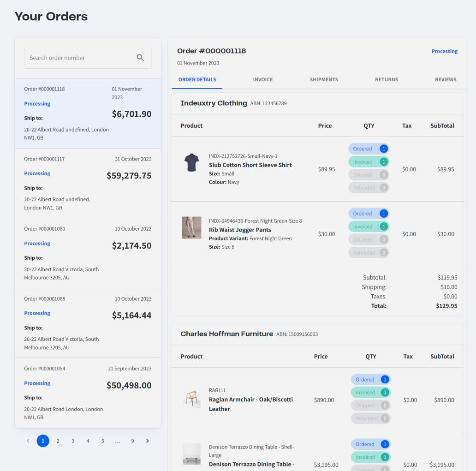This screenshot has width=476, height=471.
Task: Click the $59,279.75 order amount
Action: click(x=129, y=175)
